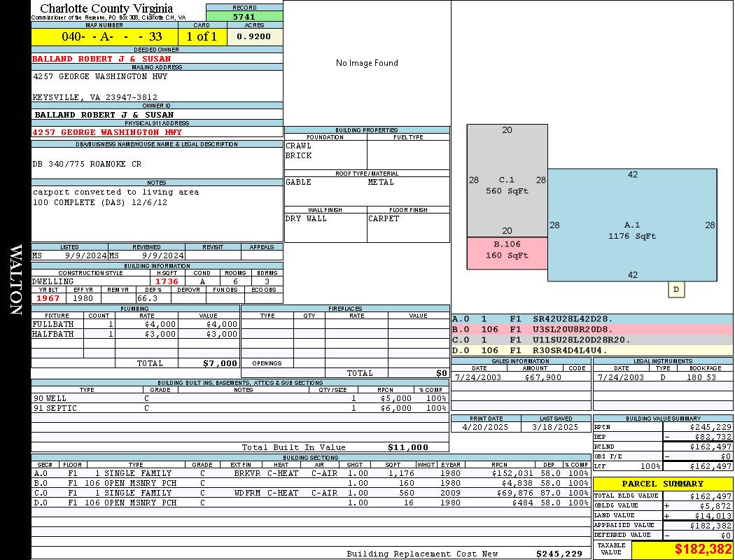Image resolution: width=735 pixels, height=560 pixels.
Task: Click the year built value 1967
Action: pyautogui.click(x=48, y=298)
